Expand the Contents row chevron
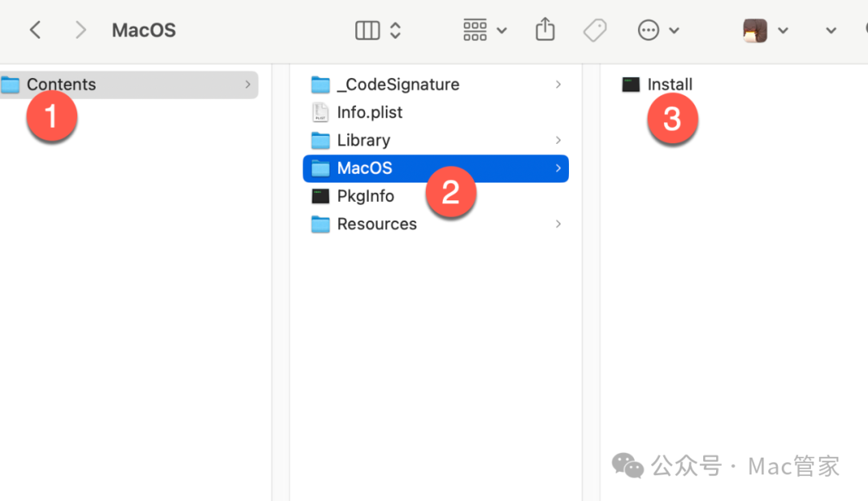 click(248, 84)
